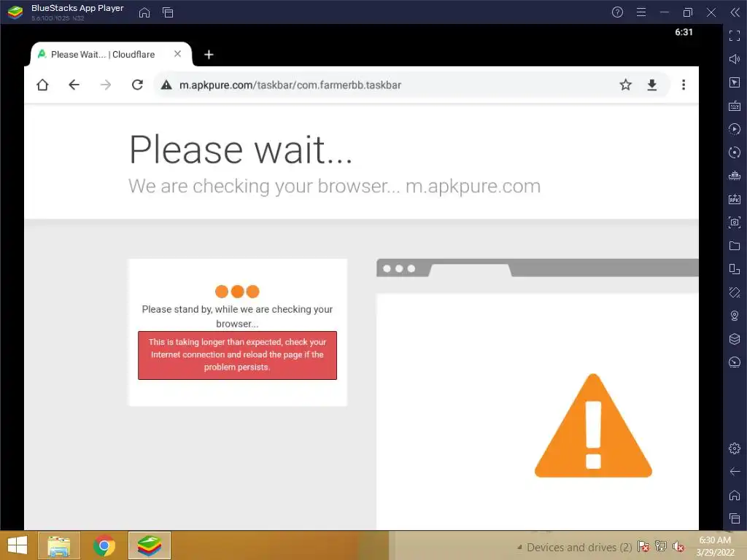Open BlueStacks home from title bar

point(144,12)
